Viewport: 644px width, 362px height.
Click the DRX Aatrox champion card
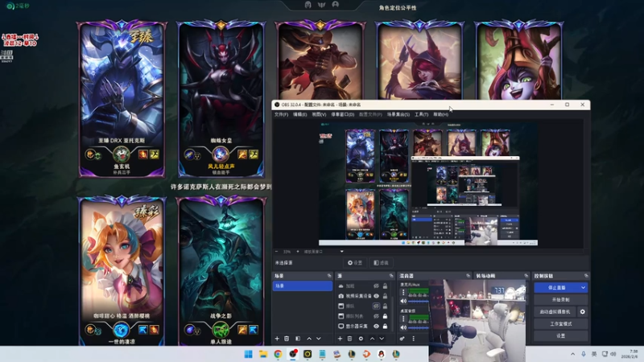click(122, 98)
